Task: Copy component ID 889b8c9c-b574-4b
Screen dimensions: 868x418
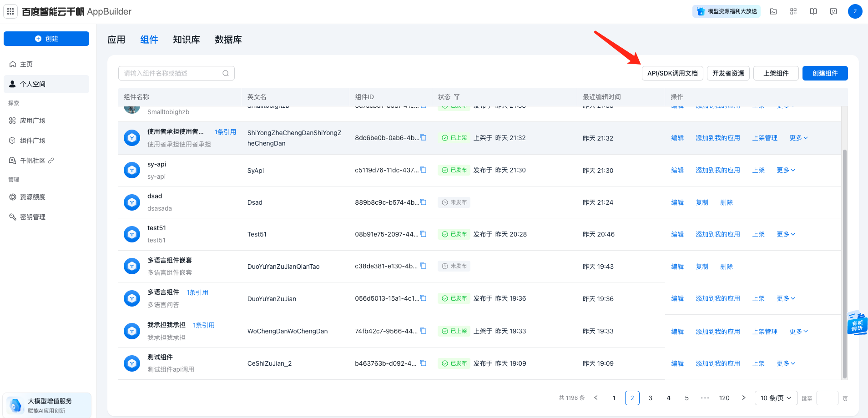Action: click(423, 202)
